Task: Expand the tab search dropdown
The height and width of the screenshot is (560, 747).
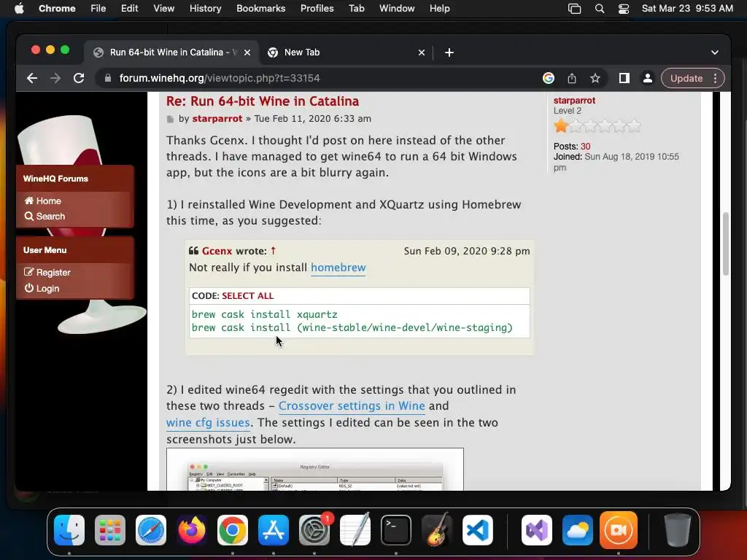Action: (x=715, y=52)
